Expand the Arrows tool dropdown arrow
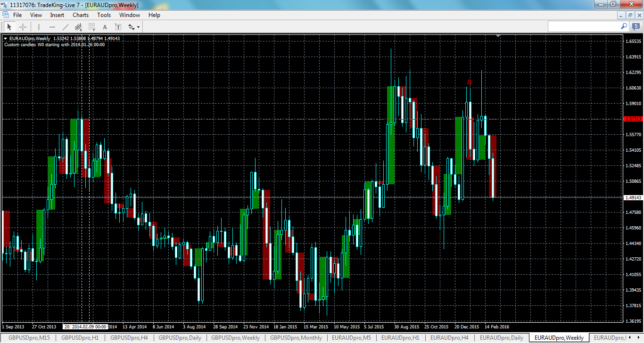 [x=138, y=27]
